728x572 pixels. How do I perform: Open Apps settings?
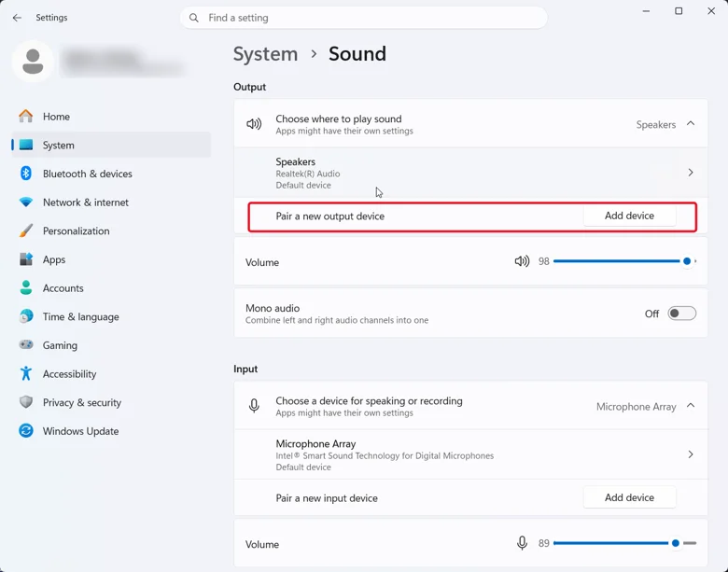111,259
